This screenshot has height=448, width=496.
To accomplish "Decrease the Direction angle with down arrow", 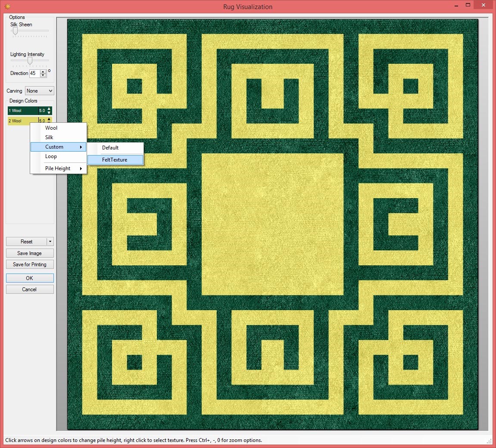I will (x=43, y=75).
